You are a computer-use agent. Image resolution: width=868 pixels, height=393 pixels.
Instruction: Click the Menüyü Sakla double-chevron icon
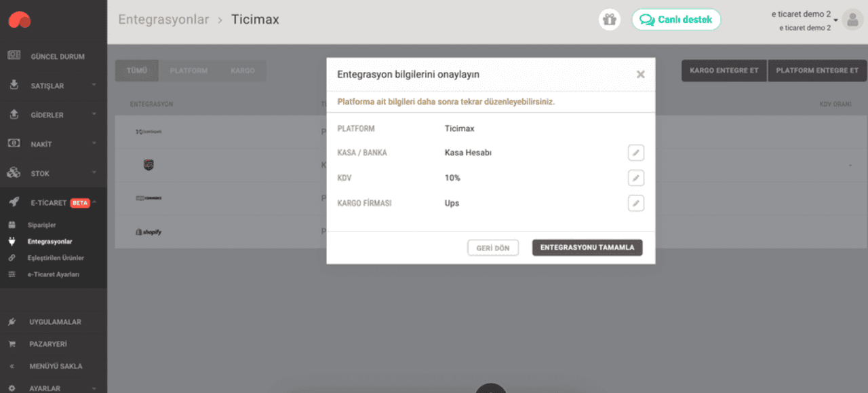coord(12,367)
